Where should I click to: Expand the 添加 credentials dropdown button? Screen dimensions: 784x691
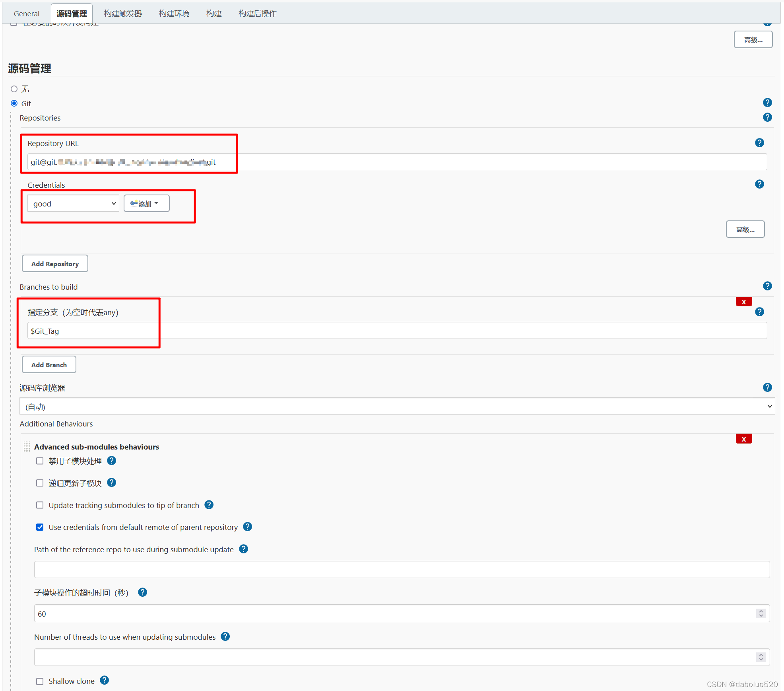tap(146, 204)
